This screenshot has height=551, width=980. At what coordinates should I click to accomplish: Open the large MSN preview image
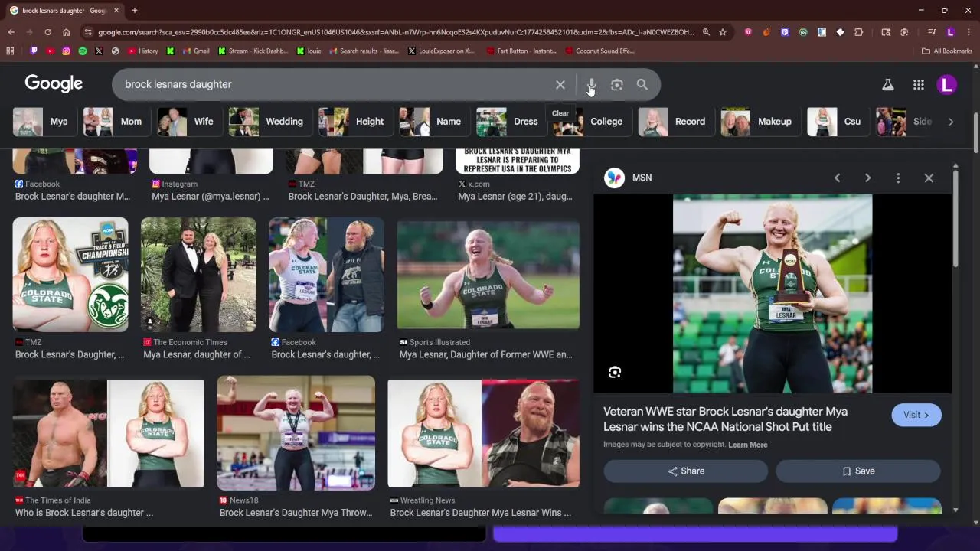[x=773, y=294]
